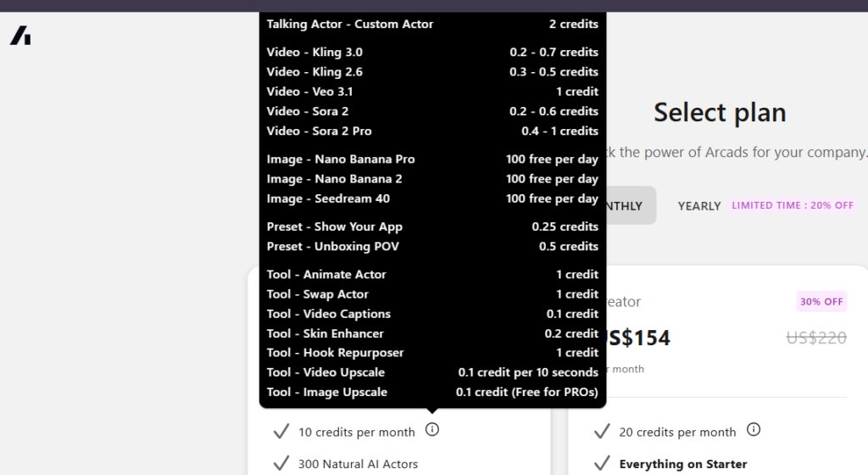
Task: Click the Image - Nano Banana Pro row
Action: click(432, 159)
